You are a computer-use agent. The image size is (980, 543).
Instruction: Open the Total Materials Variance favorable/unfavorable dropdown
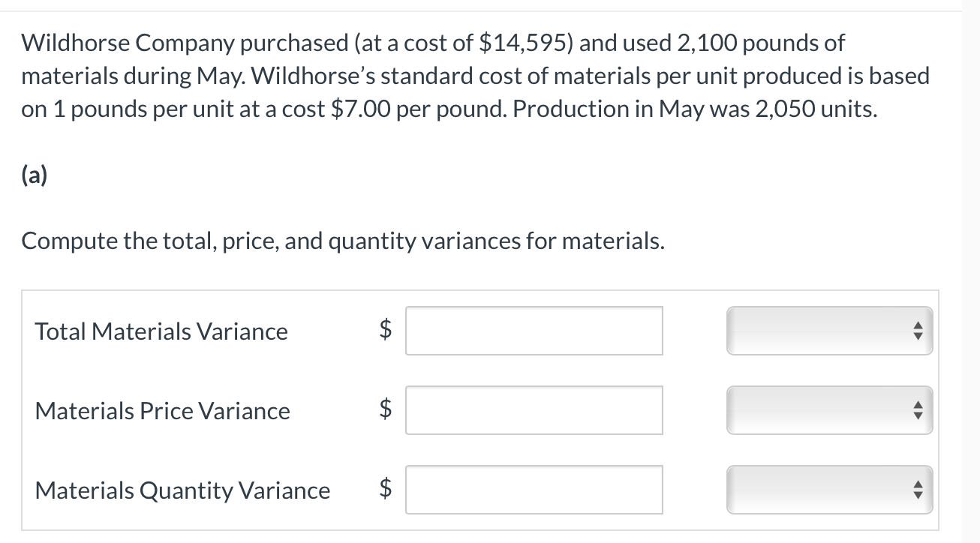829,331
